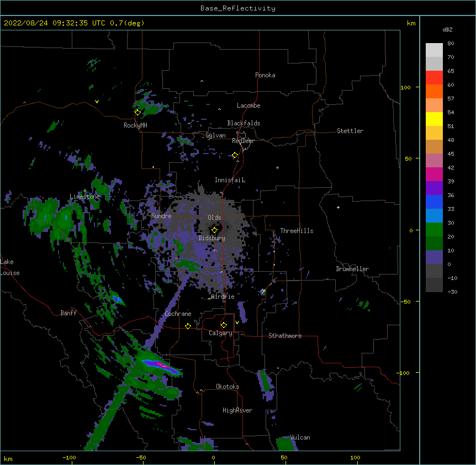Click the Didsbury label
This screenshot has height=465, width=476.
(x=212, y=238)
